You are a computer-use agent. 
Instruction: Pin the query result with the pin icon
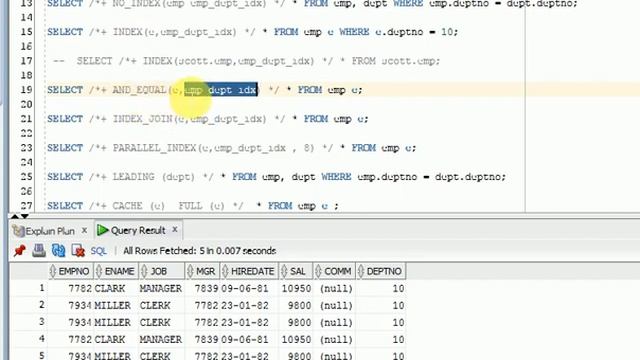click(20, 251)
